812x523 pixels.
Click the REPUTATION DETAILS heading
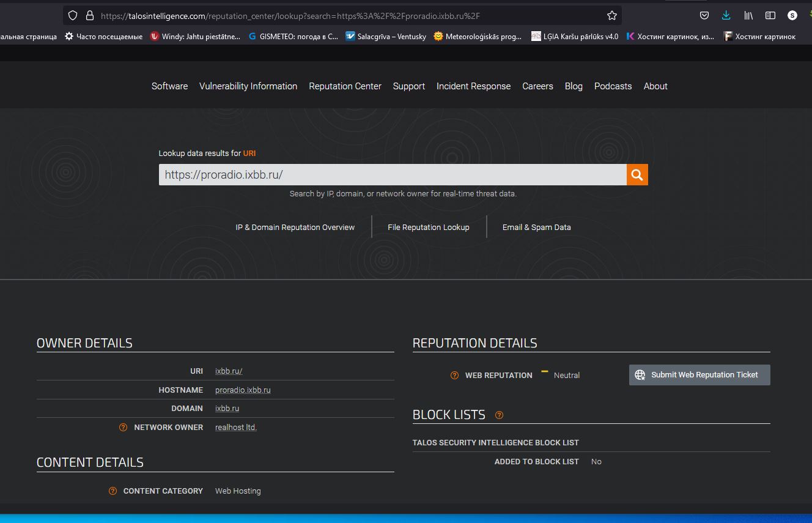[x=475, y=343]
